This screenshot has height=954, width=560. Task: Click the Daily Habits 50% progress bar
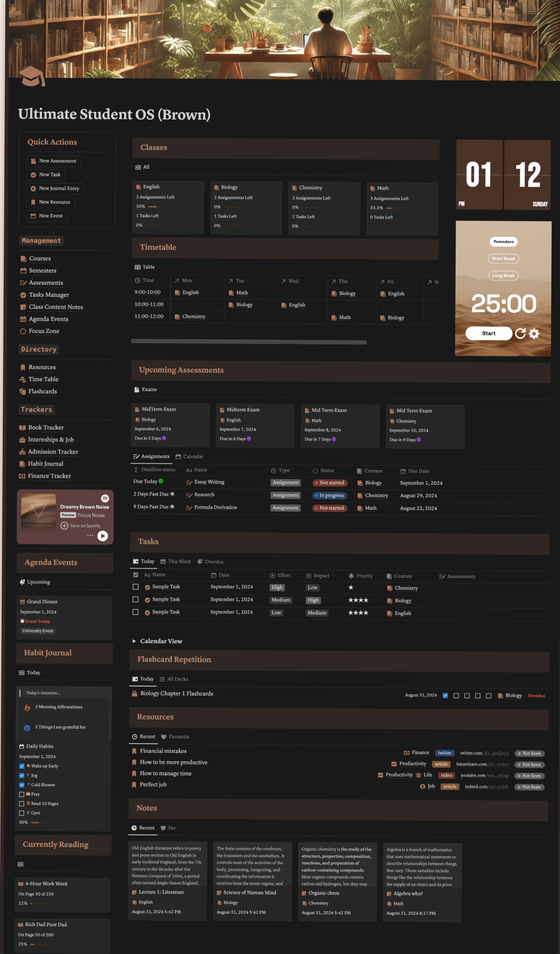click(x=40, y=822)
